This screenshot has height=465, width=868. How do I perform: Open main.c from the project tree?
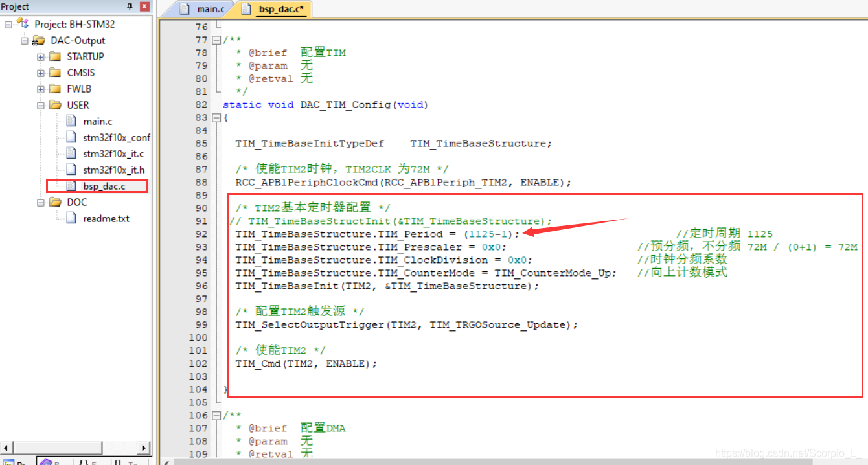click(x=97, y=121)
